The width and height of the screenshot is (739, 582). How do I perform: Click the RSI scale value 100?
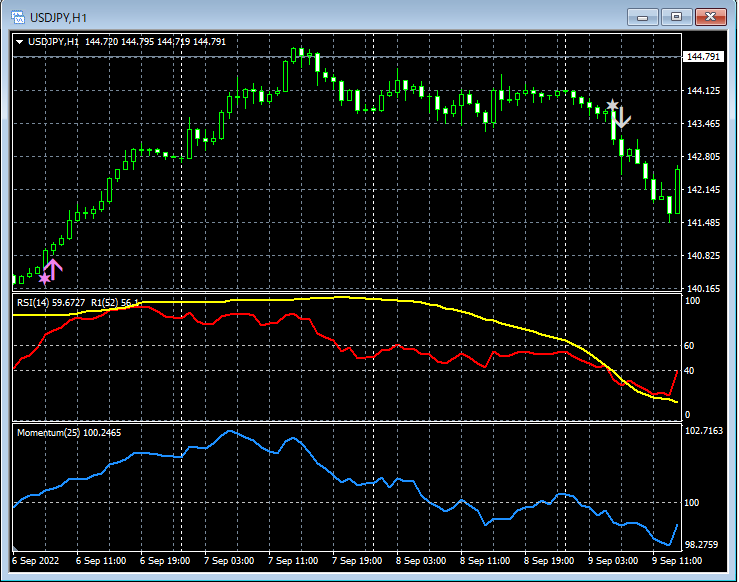coord(692,301)
